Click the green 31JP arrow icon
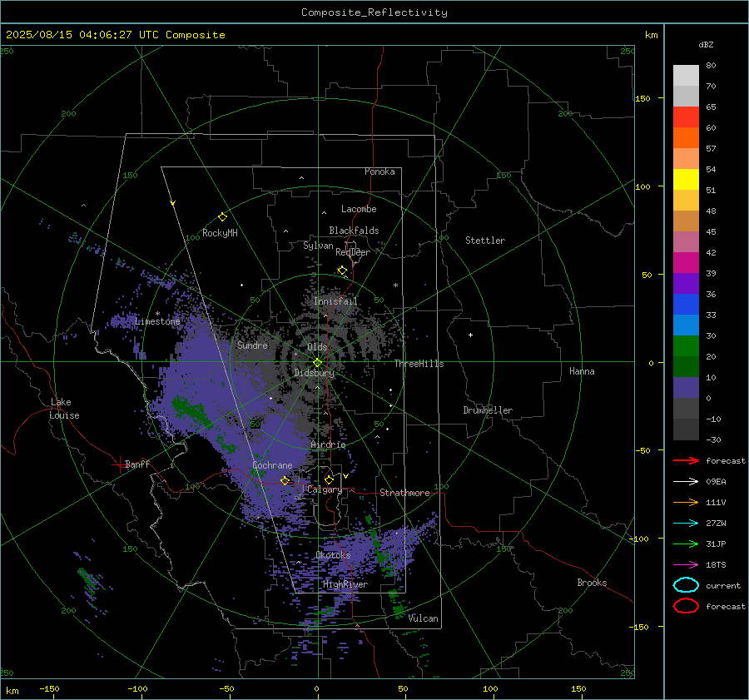The height and width of the screenshot is (700, 749). (686, 544)
